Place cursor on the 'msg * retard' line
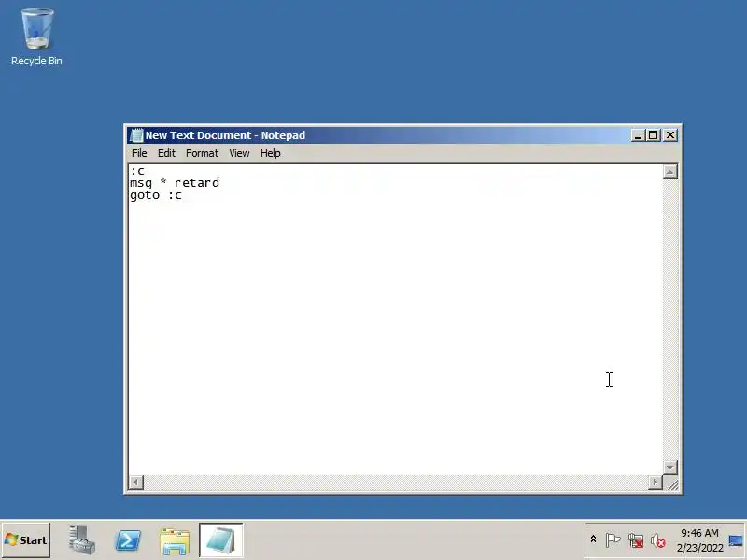Viewport: 747px width, 560px height. point(175,183)
